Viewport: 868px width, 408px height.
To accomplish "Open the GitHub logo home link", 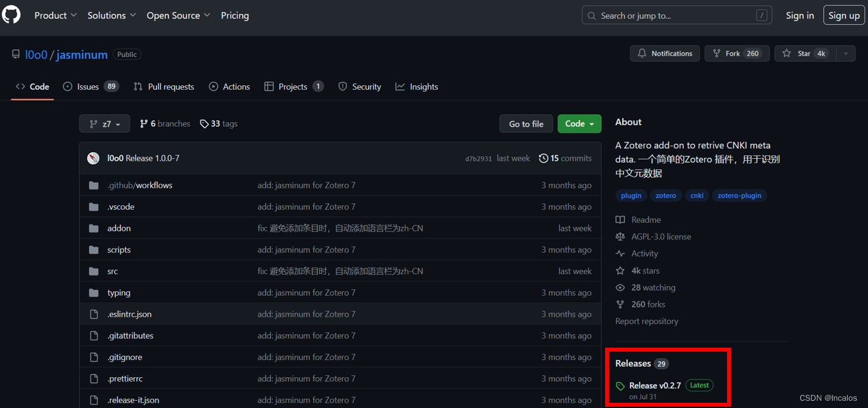I will coord(11,14).
